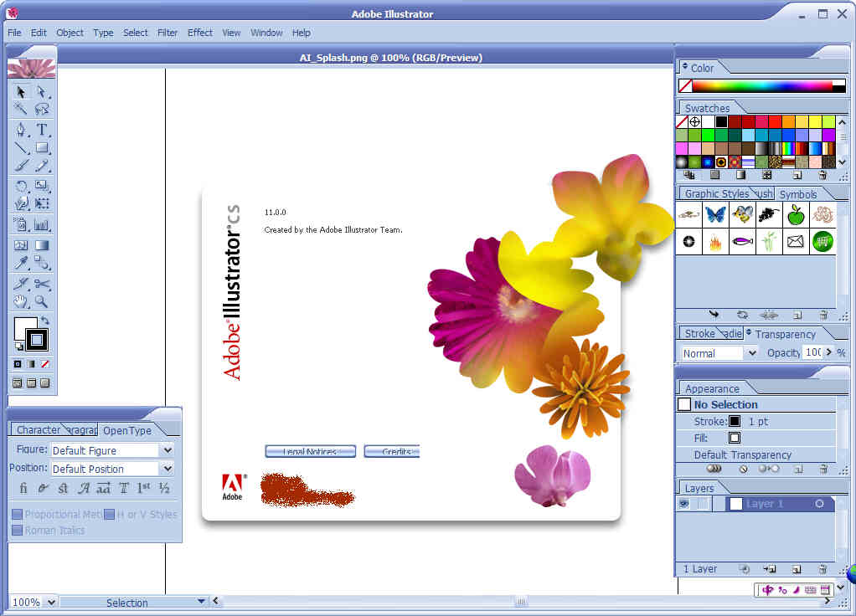Select the Blend tool

(42, 263)
